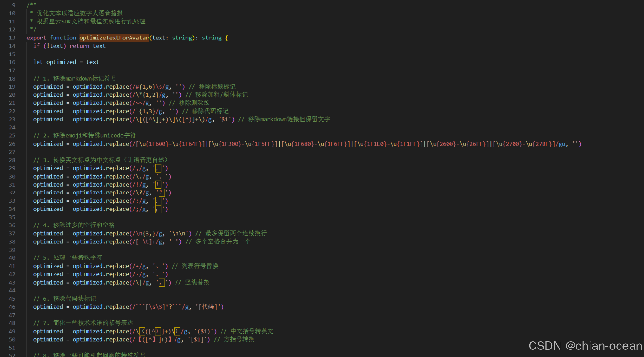Screen dimensions: 644x357
Task: Click the '[代码]' replacement string on line 46
Action: 208,307
